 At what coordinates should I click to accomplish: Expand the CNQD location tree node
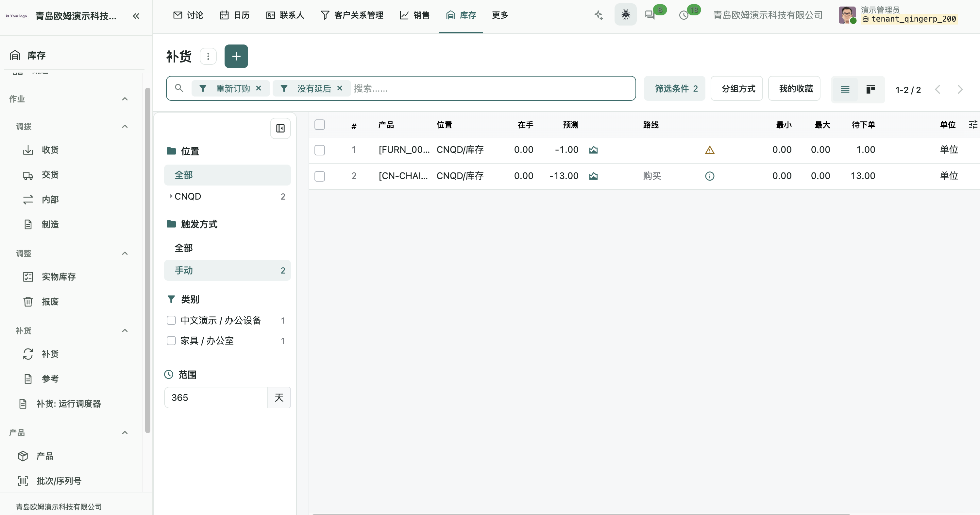point(171,196)
